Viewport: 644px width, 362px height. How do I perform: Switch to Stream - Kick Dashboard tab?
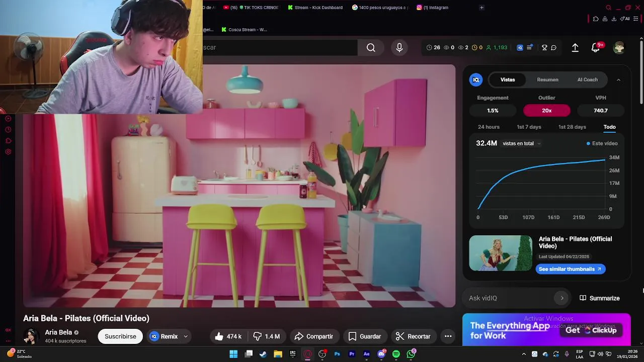[315, 8]
